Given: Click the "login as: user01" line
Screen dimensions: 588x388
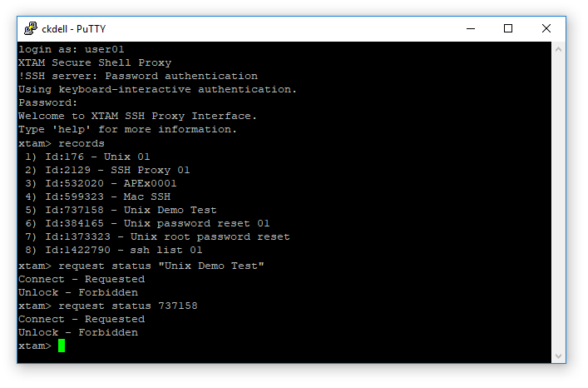Looking at the screenshot, I should pyautogui.click(x=72, y=50).
